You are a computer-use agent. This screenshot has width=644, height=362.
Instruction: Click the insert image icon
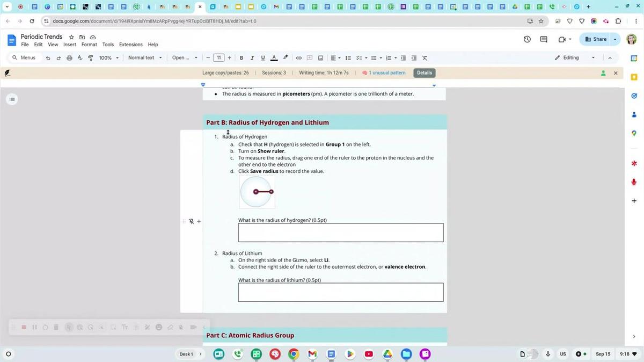pos(320,58)
